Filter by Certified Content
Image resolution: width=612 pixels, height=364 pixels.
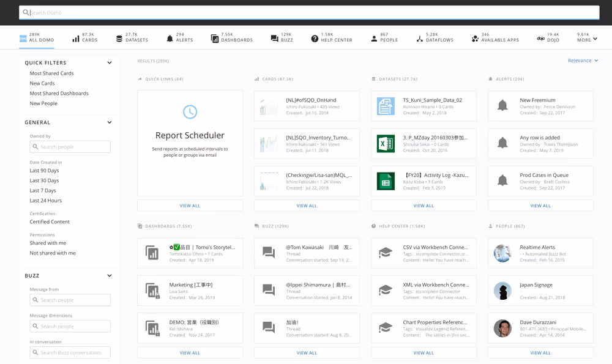point(50,221)
